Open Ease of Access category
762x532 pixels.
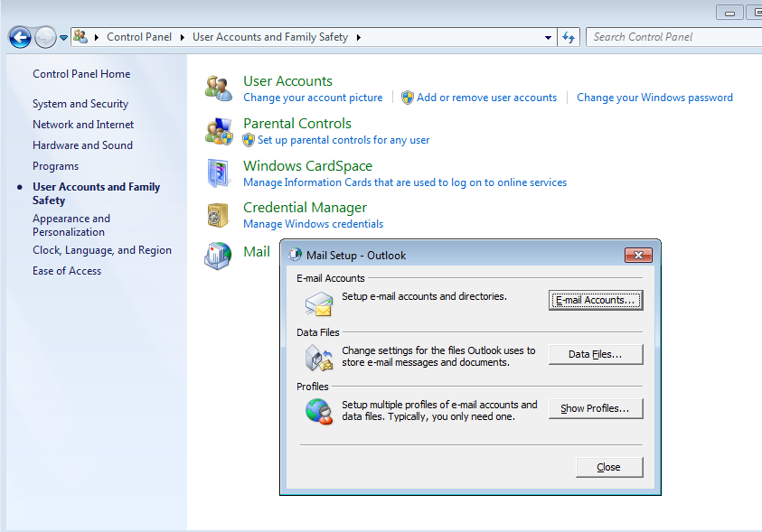coord(67,271)
